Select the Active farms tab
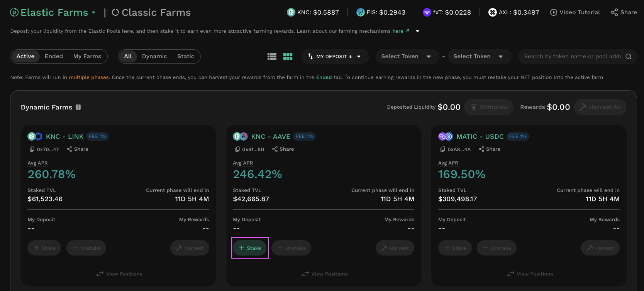This screenshot has height=291, width=644. coord(25,56)
